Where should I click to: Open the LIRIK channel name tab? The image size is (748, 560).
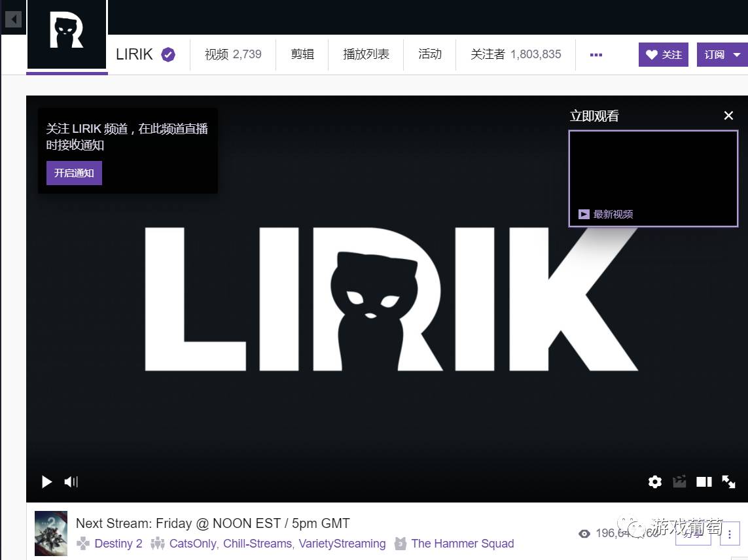[x=135, y=54]
